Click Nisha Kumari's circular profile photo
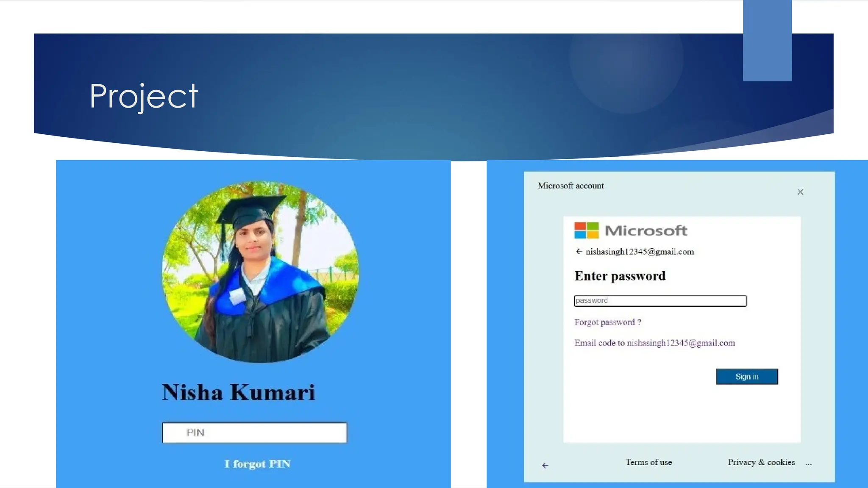This screenshot has height=488, width=868. (260, 272)
